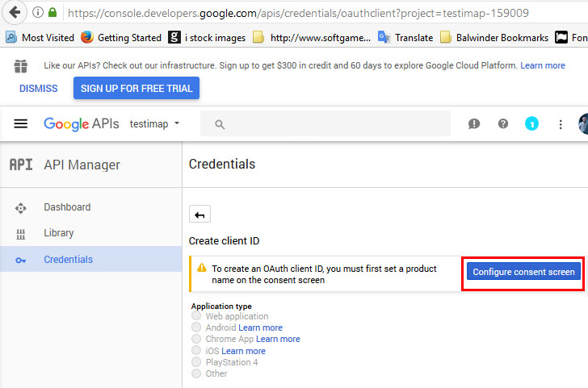588x388 pixels.
Task: Open the notifications badge icon
Action: tap(531, 123)
